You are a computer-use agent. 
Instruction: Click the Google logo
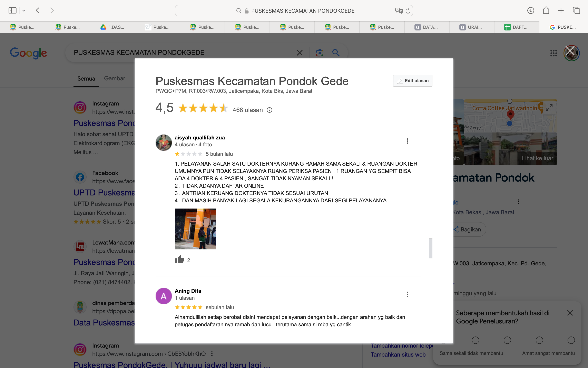pos(28,53)
